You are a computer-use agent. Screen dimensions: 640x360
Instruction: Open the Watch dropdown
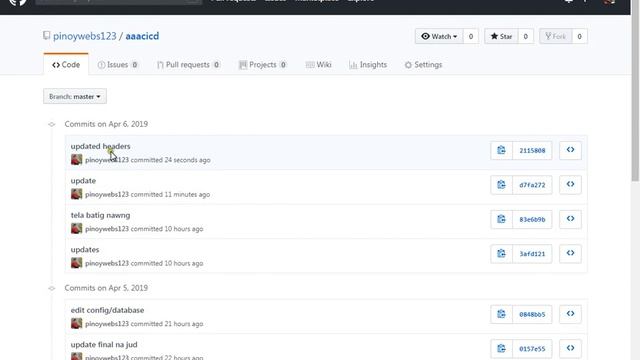pyautogui.click(x=439, y=36)
